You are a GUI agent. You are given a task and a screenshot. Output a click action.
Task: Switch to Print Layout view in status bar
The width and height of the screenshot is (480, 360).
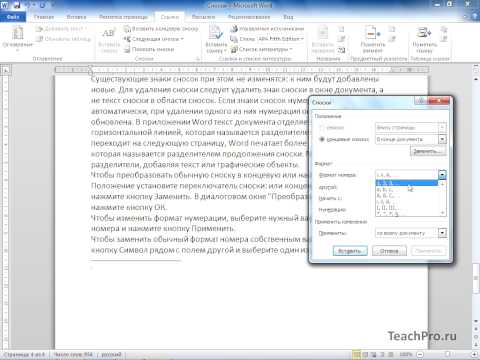pyautogui.click(x=356, y=354)
